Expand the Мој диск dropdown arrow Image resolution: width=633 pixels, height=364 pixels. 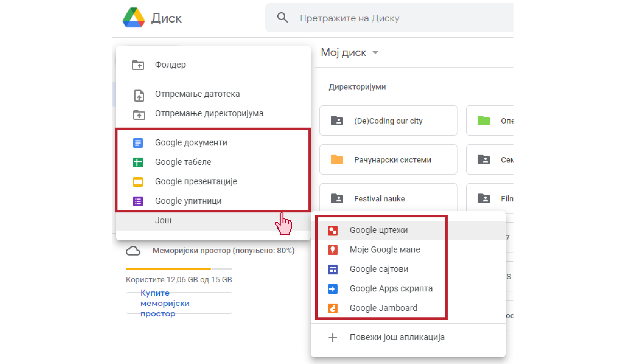pos(375,53)
